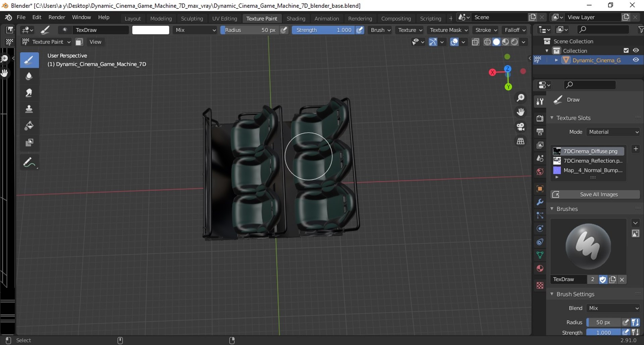Hide Dynamic_Cinema_G object via eye icon
644x345 pixels.
636,60
